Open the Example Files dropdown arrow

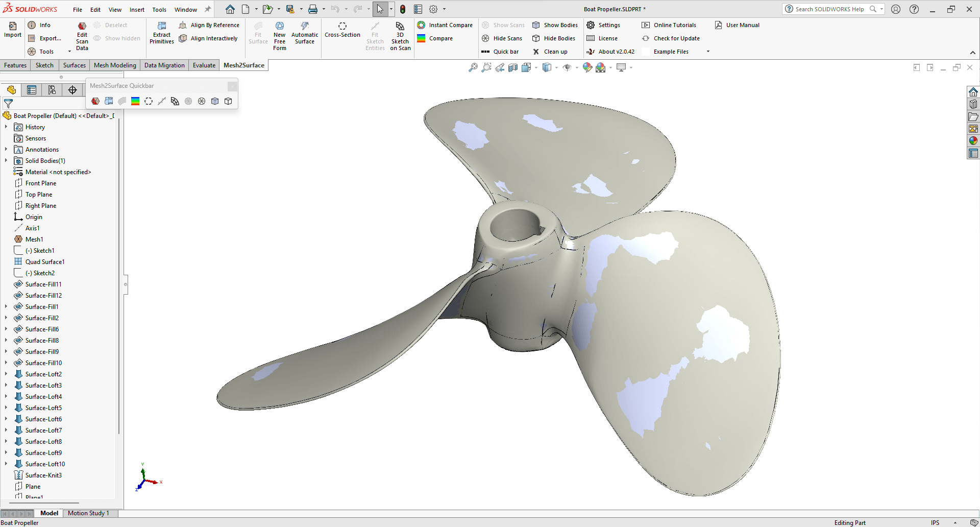click(708, 52)
